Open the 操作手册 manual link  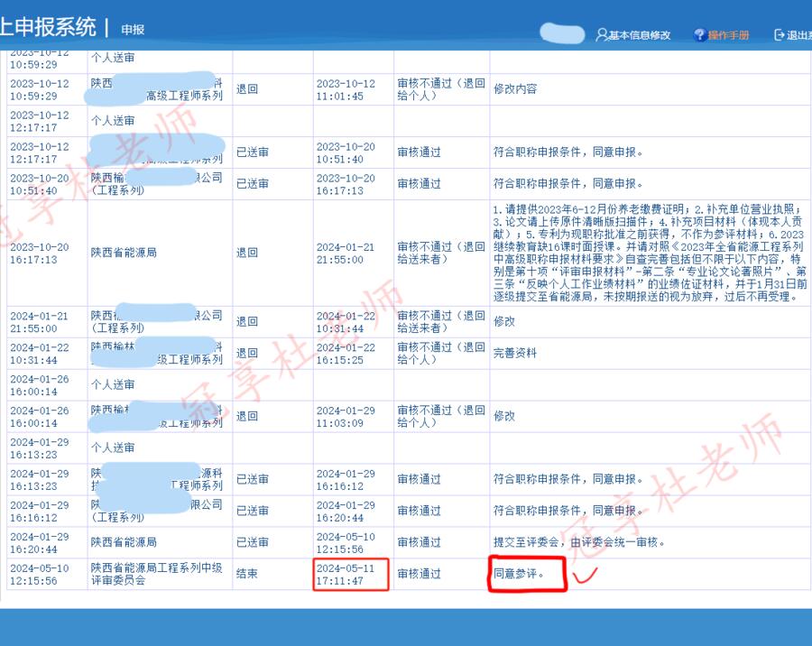(728, 35)
